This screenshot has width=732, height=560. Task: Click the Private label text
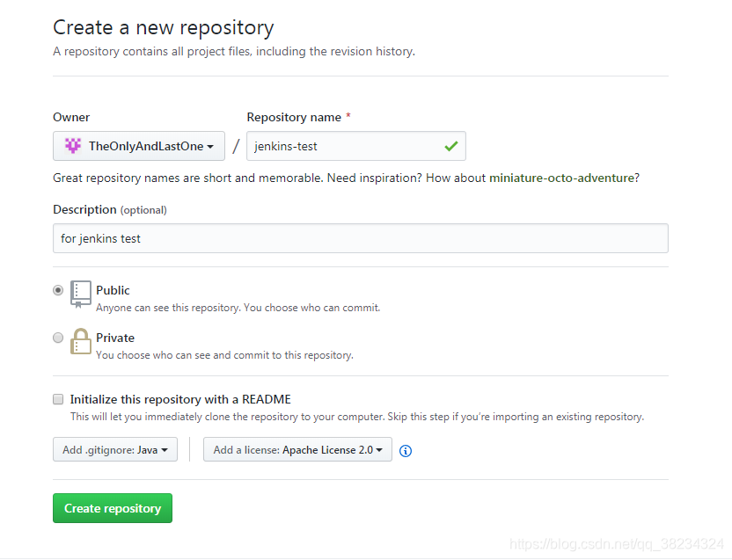tap(115, 338)
